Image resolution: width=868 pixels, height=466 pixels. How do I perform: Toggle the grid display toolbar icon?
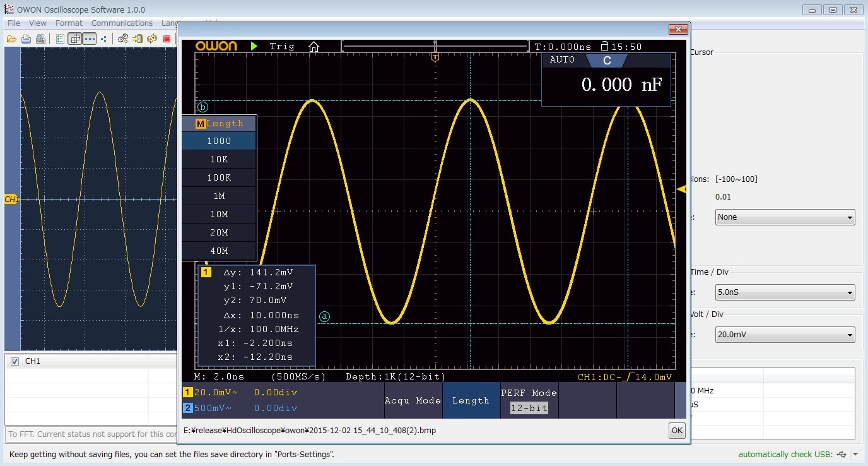coord(75,39)
